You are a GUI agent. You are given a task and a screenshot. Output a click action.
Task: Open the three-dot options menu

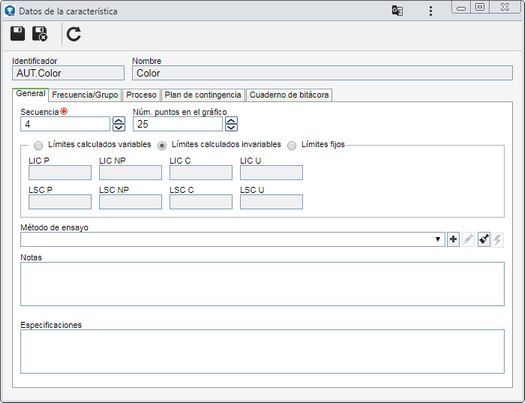click(431, 11)
